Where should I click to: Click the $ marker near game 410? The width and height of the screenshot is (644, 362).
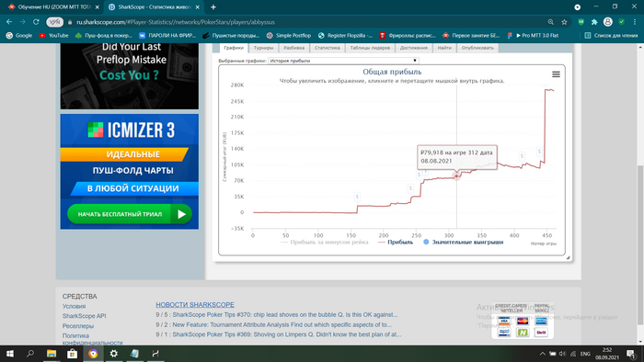coord(522,156)
